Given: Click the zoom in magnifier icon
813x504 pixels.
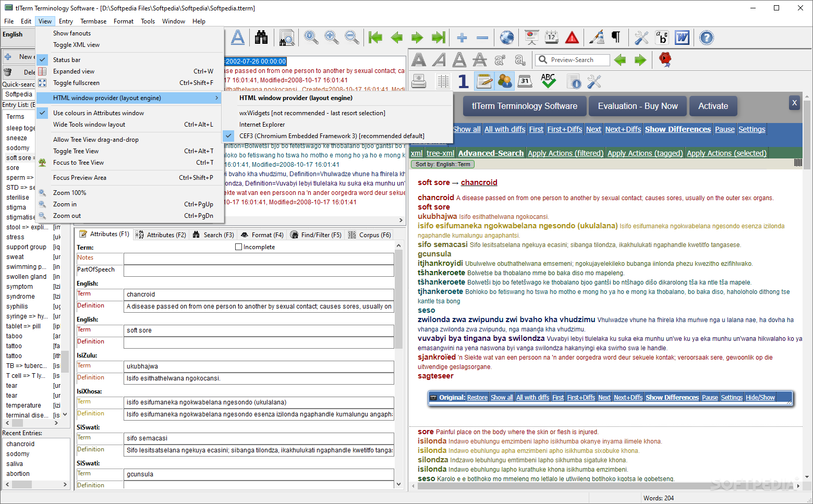Looking at the screenshot, I should [x=331, y=38].
